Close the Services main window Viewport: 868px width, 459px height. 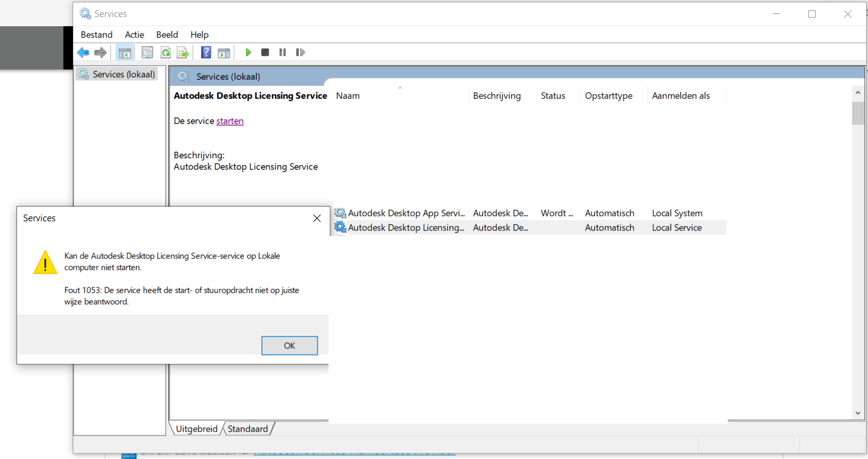848,13
